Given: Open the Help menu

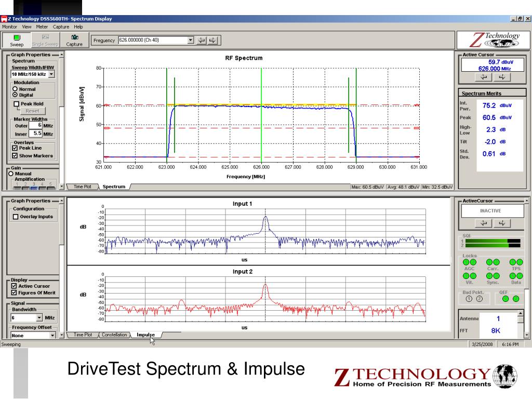Looking at the screenshot, I should [x=78, y=27].
